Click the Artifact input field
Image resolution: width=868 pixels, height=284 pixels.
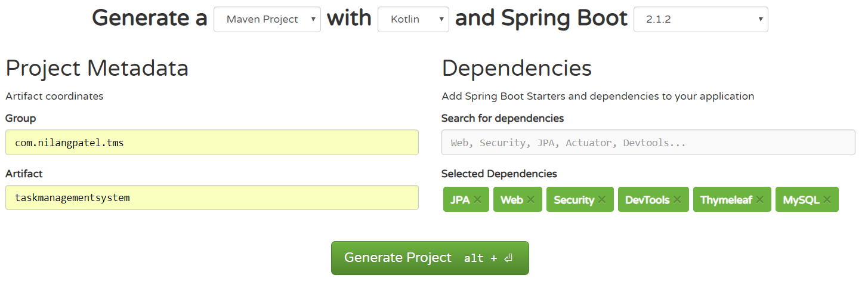(x=212, y=197)
